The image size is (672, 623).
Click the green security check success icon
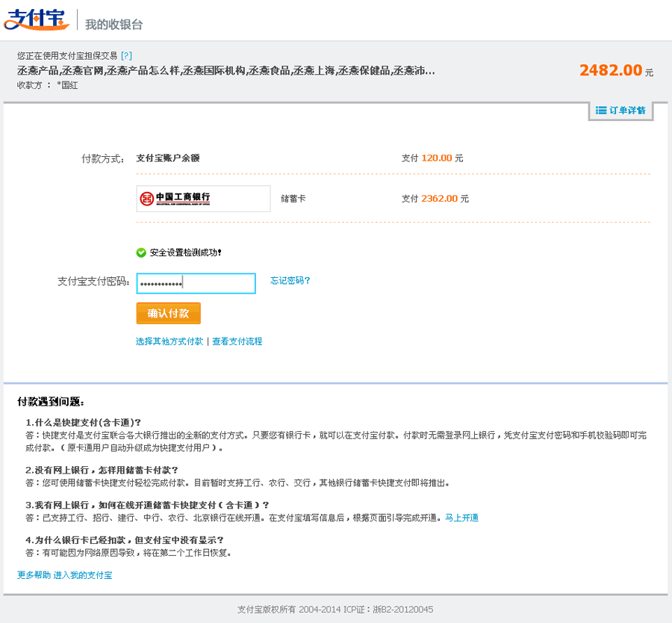[141, 252]
